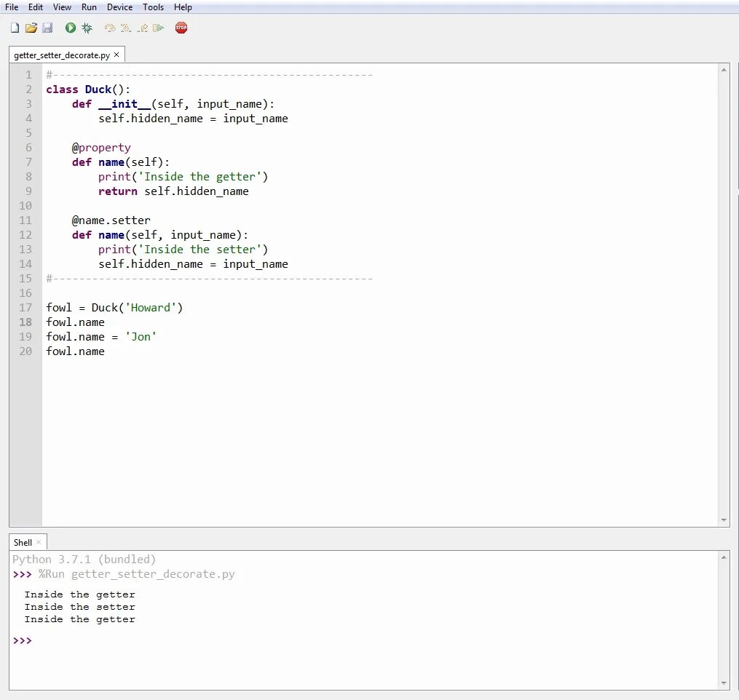Screen dimensions: 739x700
Task: Click the editor scrollbar down arrow
Action: click(724, 520)
